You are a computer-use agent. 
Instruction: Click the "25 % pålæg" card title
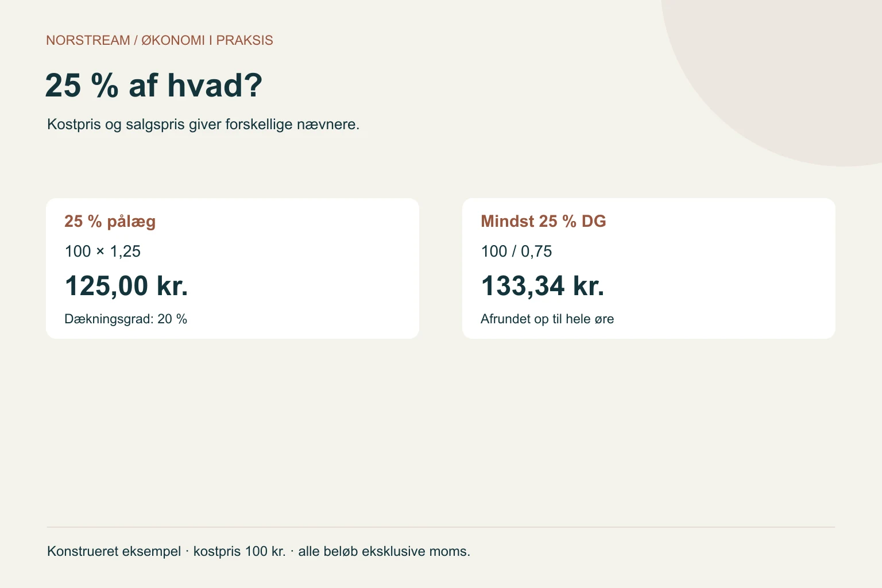[110, 221]
